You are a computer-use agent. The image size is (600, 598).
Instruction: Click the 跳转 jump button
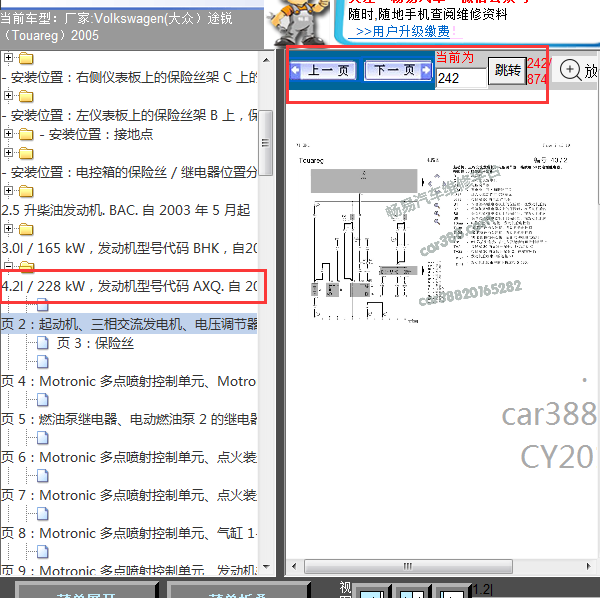[x=507, y=70]
